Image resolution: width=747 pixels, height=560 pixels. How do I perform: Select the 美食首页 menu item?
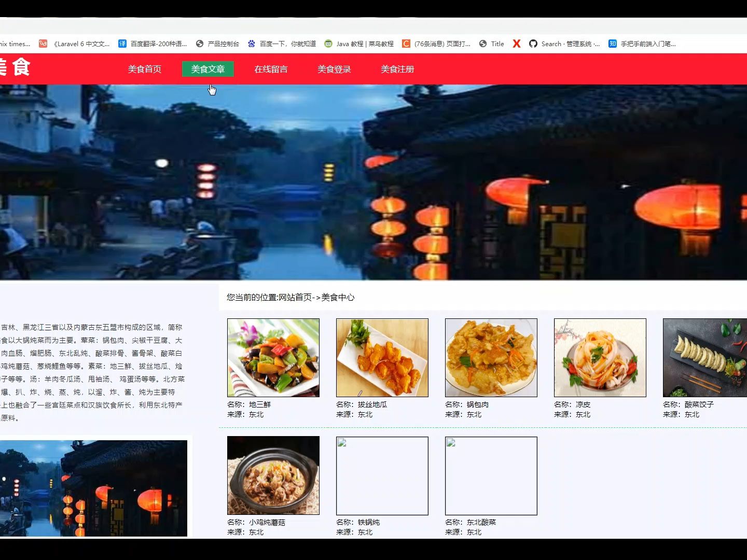coord(145,68)
